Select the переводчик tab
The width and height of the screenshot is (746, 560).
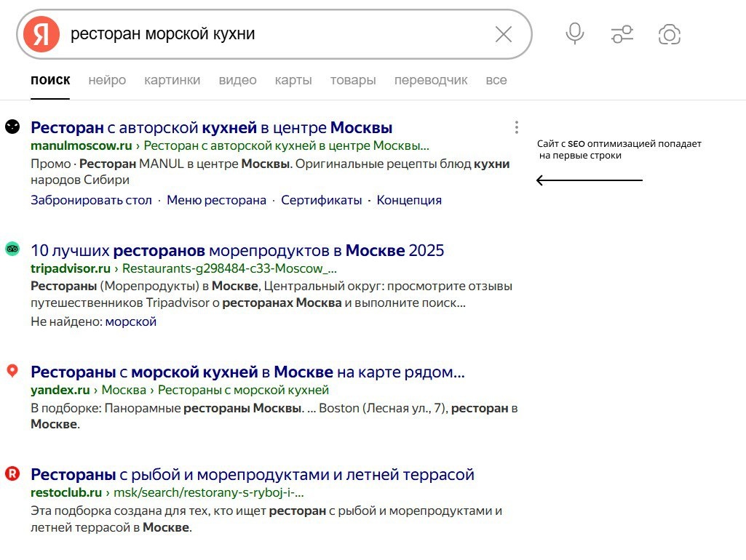click(430, 80)
